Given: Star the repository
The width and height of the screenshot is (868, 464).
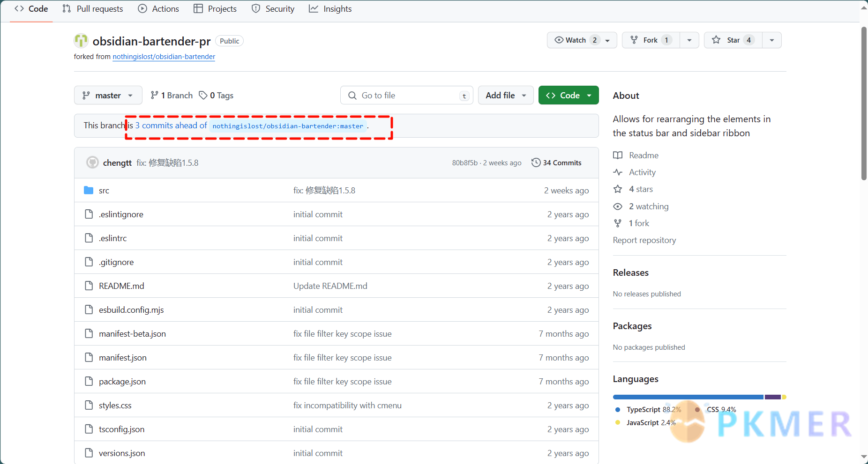Looking at the screenshot, I should click(x=733, y=40).
